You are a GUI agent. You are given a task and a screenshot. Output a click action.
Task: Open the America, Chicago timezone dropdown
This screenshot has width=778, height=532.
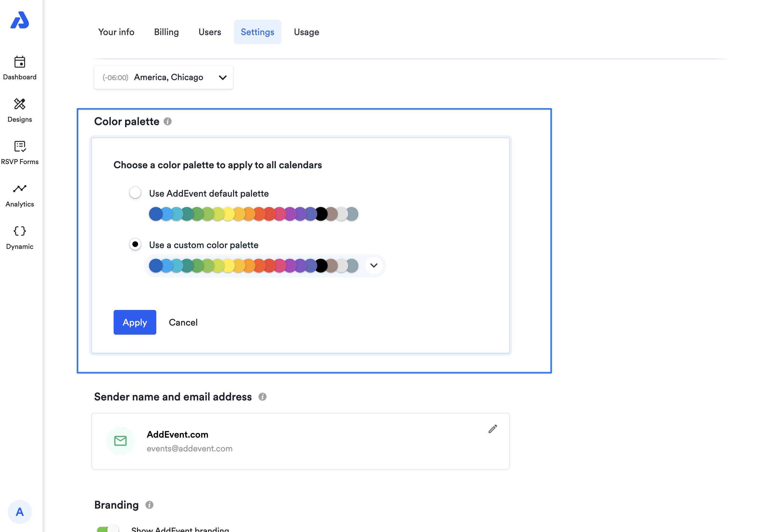(163, 77)
